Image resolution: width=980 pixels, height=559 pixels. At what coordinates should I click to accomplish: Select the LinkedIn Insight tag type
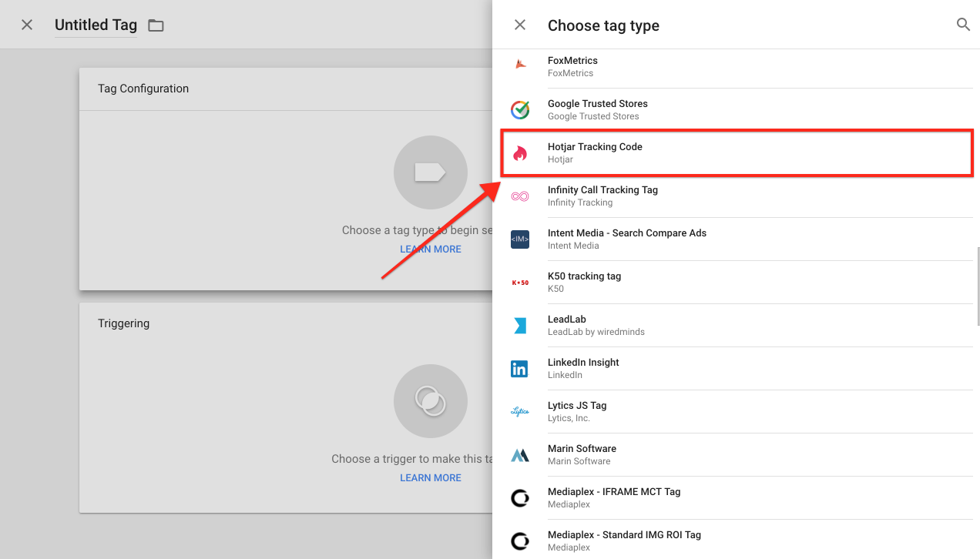coord(737,368)
